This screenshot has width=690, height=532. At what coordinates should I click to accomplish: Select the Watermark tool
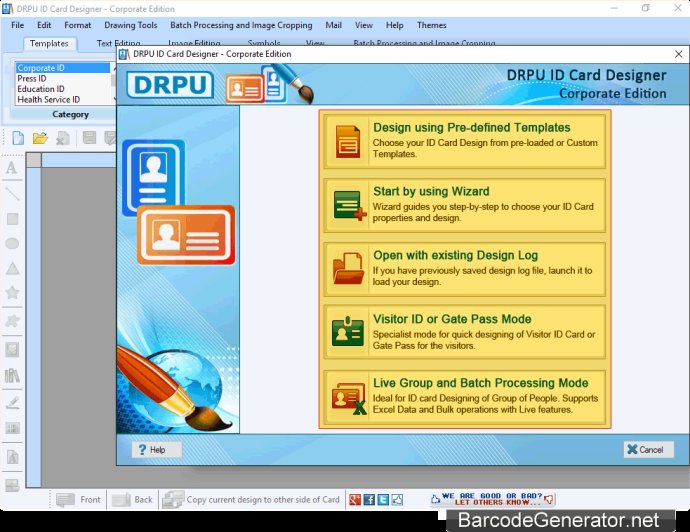[12, 457]
